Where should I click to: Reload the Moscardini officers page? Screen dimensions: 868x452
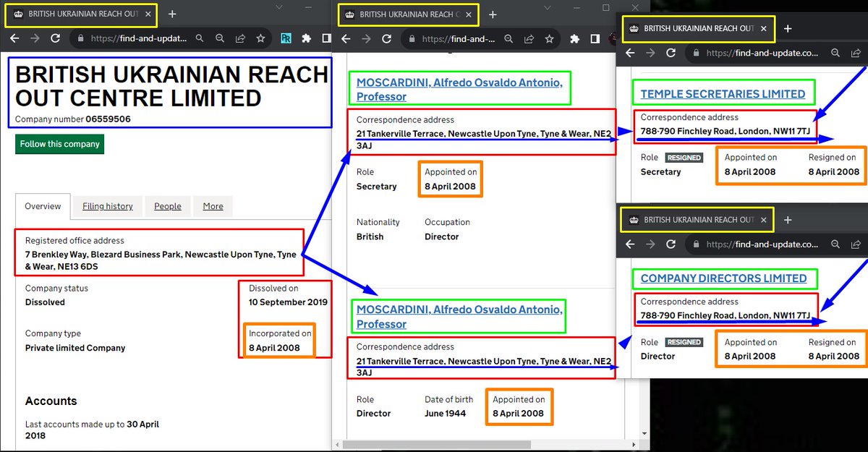coord(386,39)
